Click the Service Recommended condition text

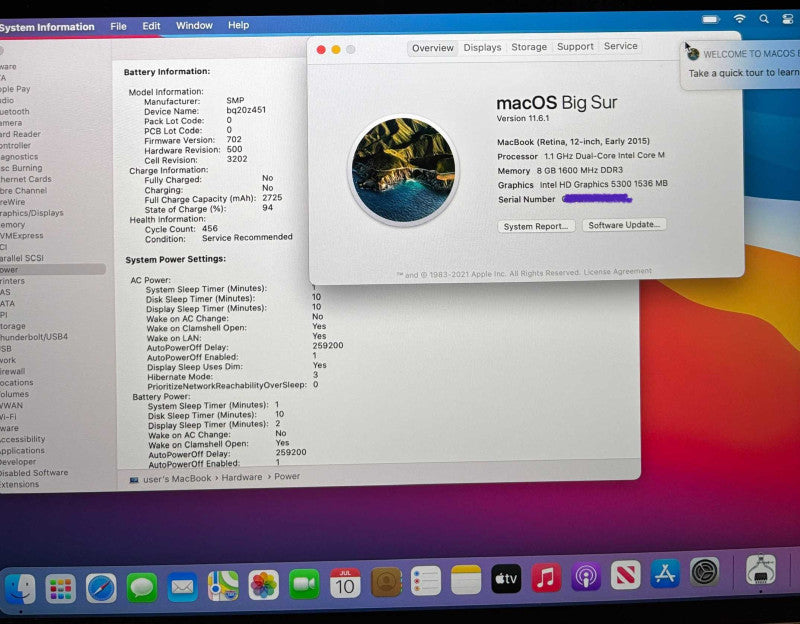247,237
